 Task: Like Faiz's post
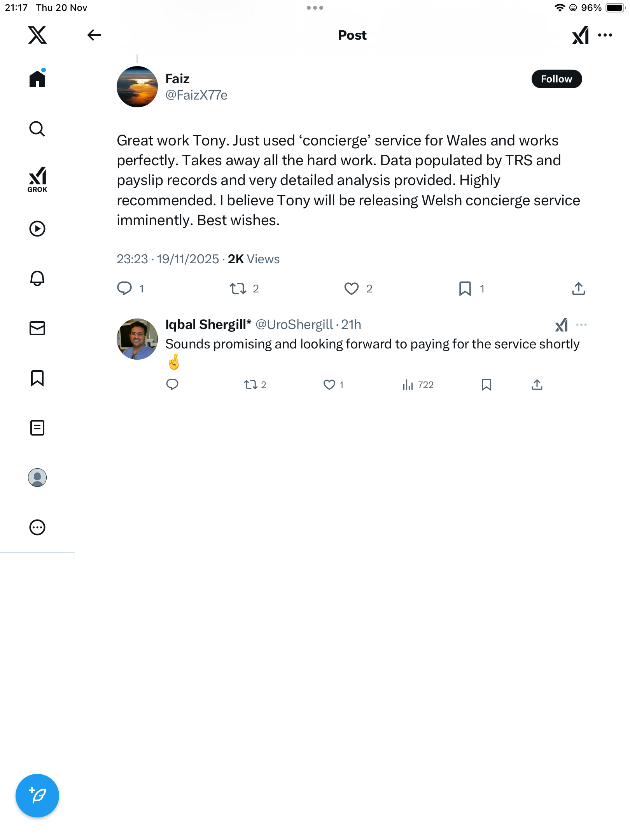point(352,289)
